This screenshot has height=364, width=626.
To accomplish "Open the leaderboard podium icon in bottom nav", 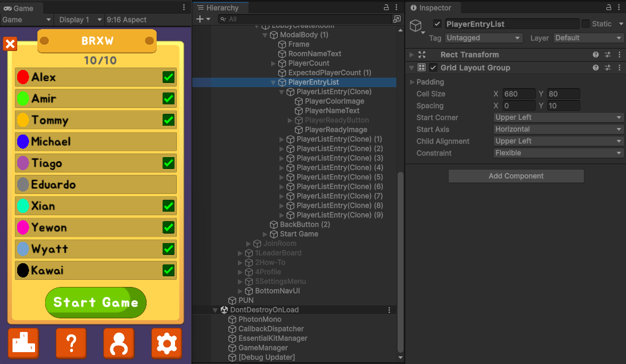I will pos(24,343).
